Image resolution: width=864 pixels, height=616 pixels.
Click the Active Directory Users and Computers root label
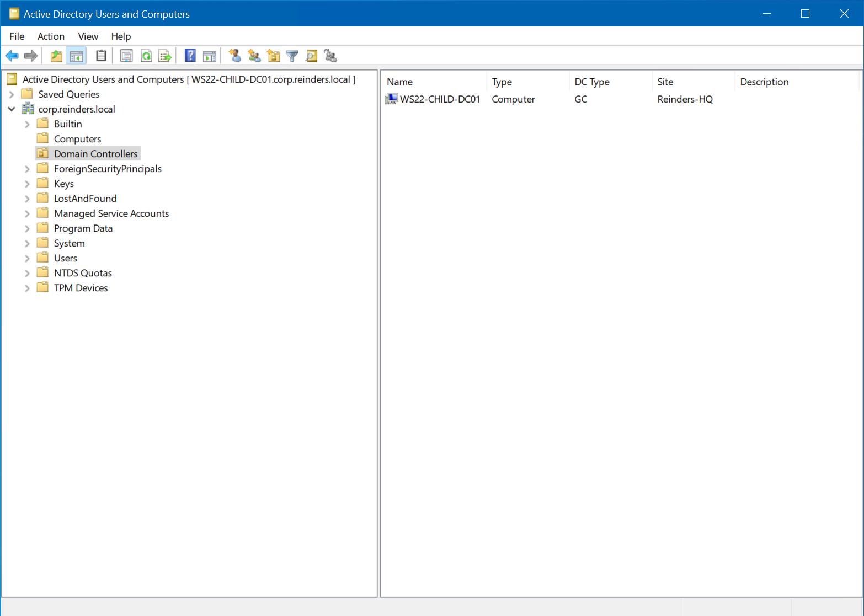(x=189, y=79)
